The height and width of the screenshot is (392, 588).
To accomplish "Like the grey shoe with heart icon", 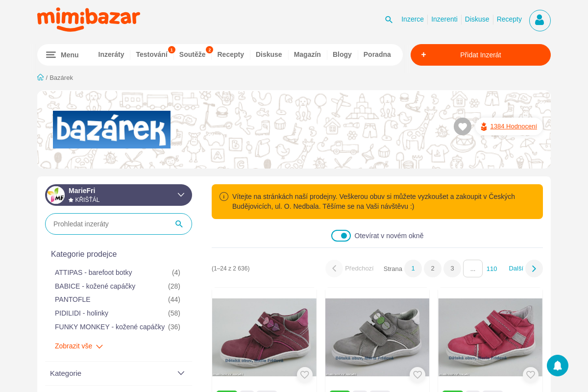I will pos(417,375).
